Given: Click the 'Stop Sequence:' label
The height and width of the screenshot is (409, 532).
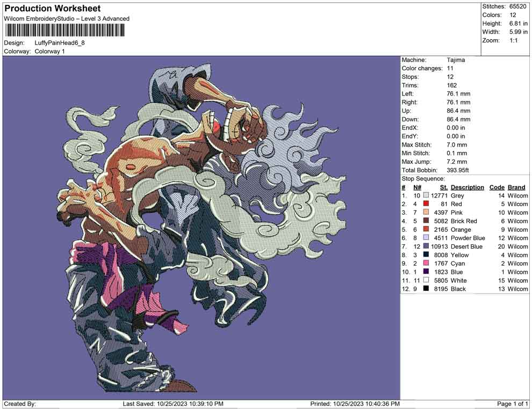Looking at the screenshot, I should [423, 179].
